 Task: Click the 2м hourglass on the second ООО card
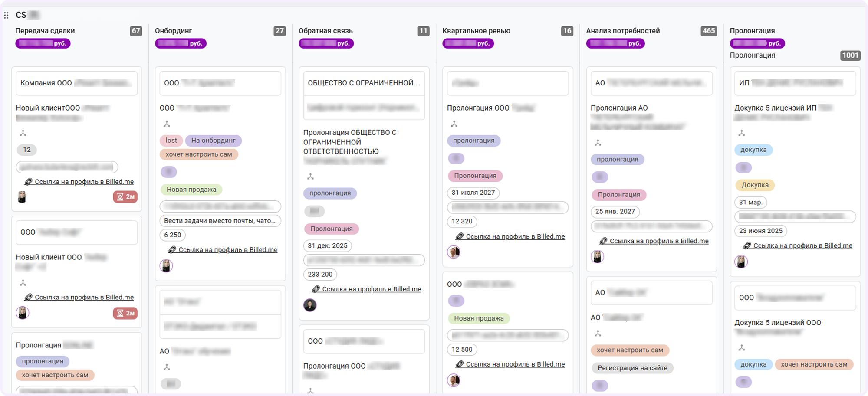pos(125,313)
